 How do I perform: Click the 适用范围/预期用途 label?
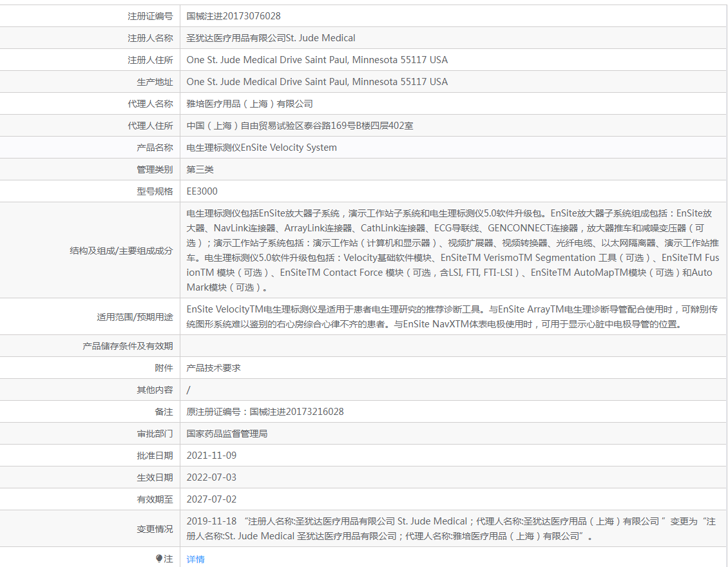coord(135,317)
